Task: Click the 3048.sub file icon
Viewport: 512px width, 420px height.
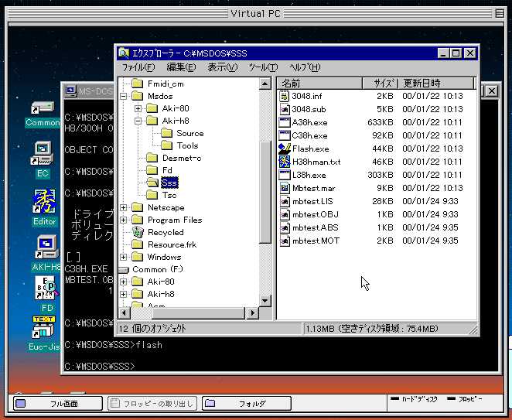Action: [x=285, y=109]
